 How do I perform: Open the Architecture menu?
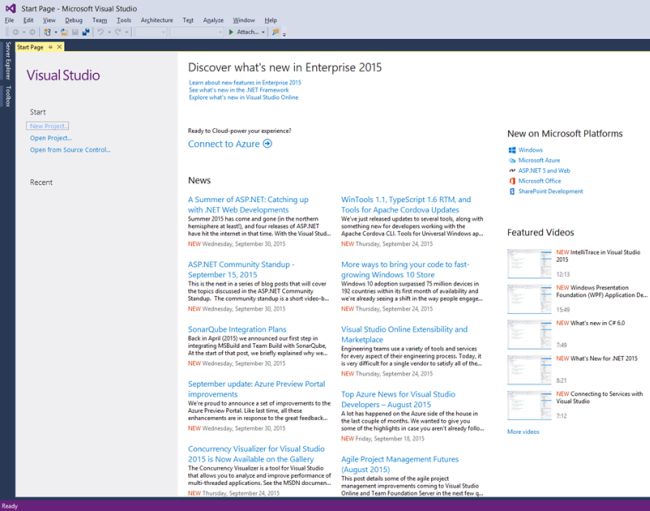coord(157,20)
